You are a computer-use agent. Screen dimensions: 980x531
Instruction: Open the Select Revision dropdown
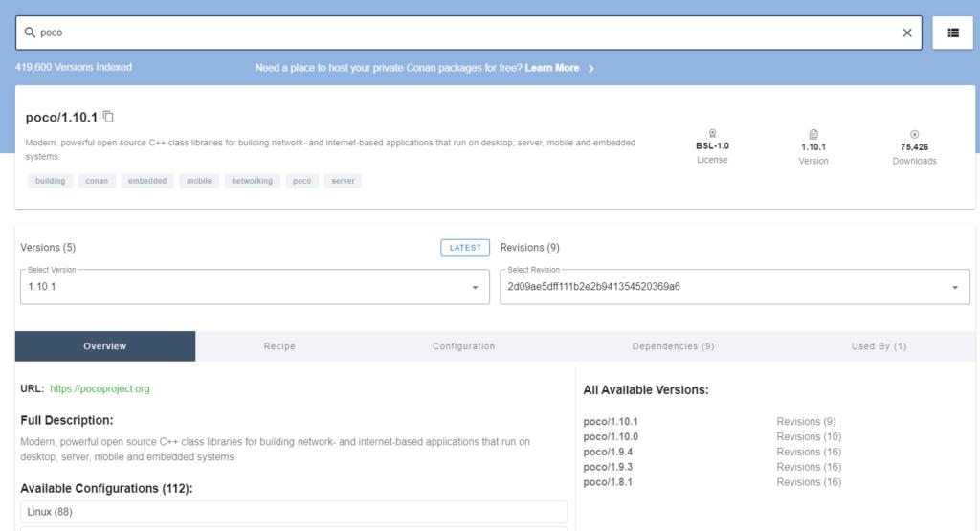coord(954,287)
